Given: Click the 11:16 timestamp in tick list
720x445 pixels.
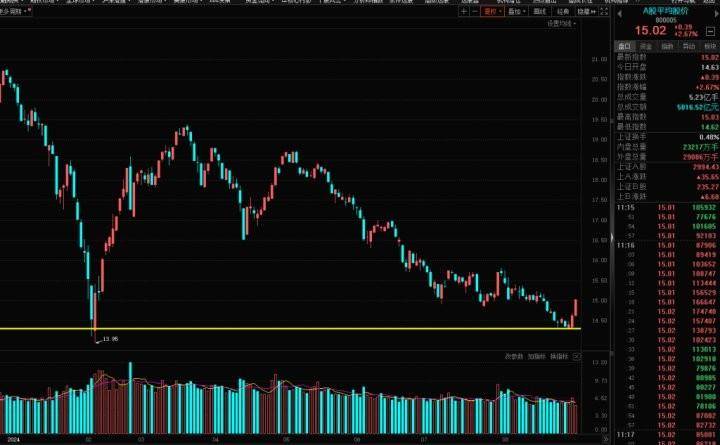Looking at the screenshot, I should pyautogui.click(x=625, y=245).
